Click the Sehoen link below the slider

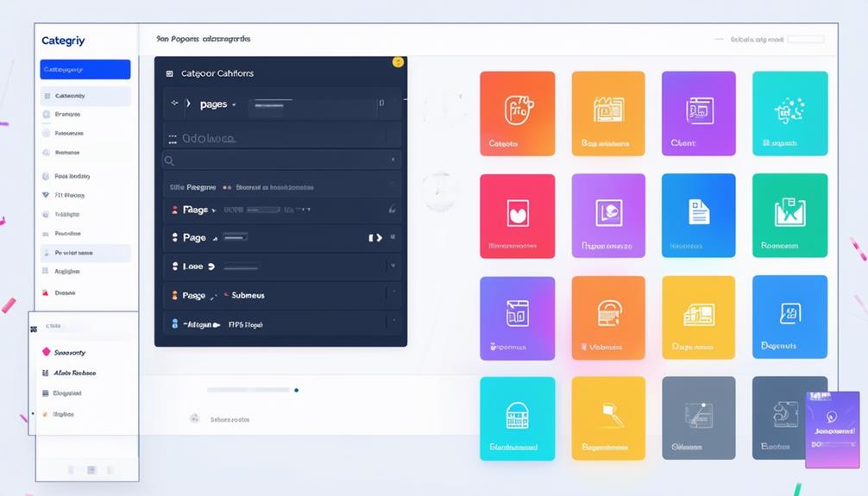tap(230, 419)
